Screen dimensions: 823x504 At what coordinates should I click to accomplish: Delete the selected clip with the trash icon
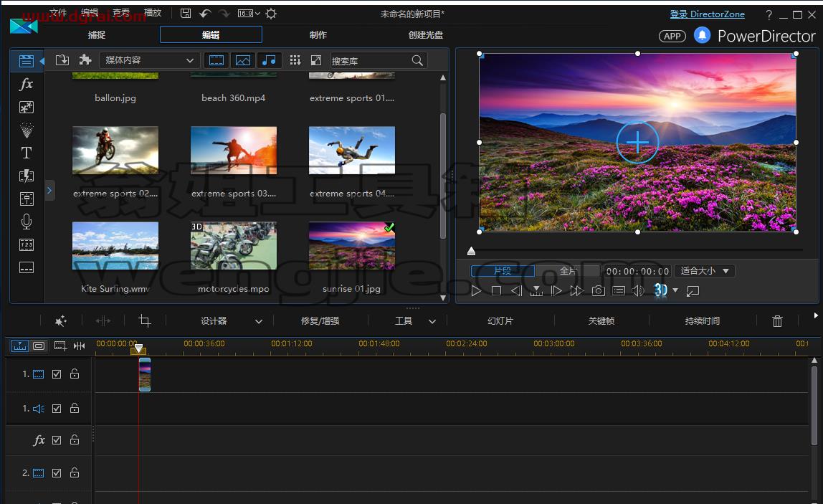coord(777,320)
